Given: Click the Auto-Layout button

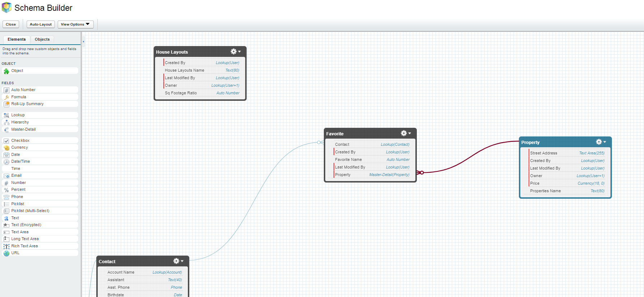Looking at the screenshot, I should [x=41, y=24].
